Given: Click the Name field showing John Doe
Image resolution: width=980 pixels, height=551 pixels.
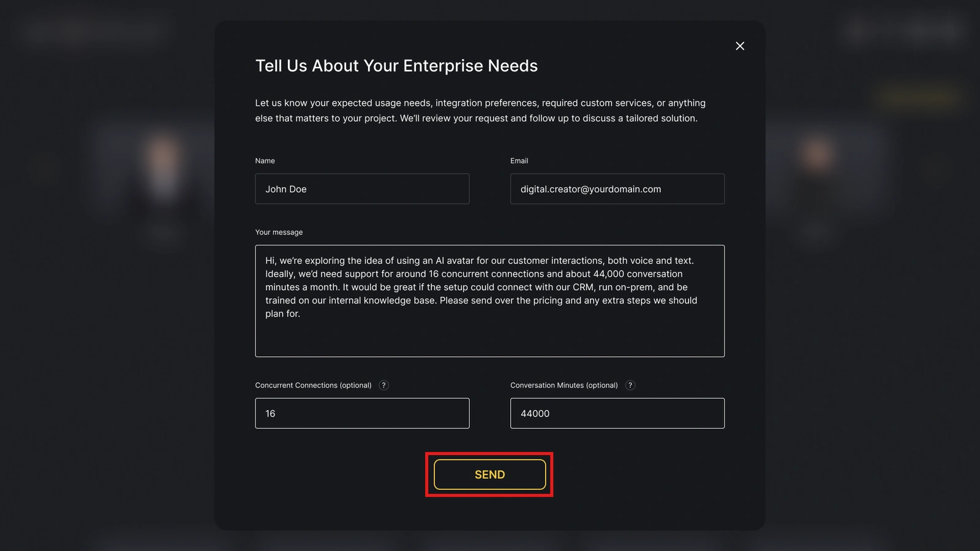Looking at the screenshot, I should (x=362, y=189).
